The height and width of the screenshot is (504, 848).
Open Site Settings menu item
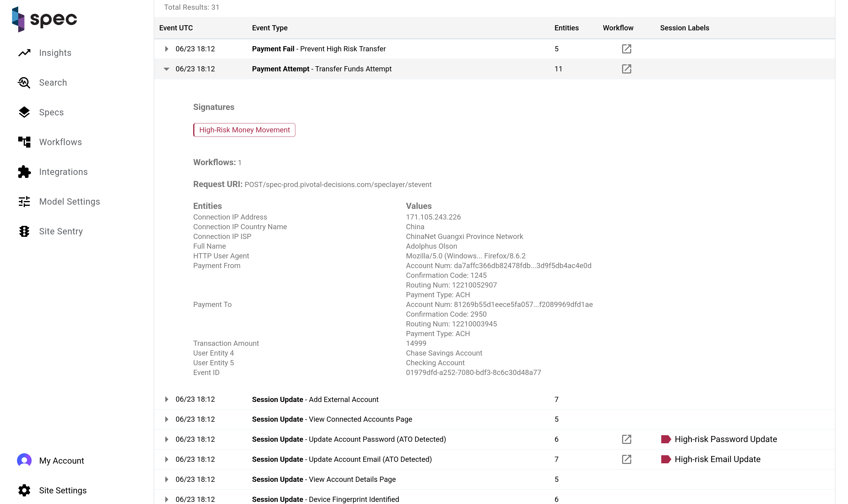click(63, 490)
